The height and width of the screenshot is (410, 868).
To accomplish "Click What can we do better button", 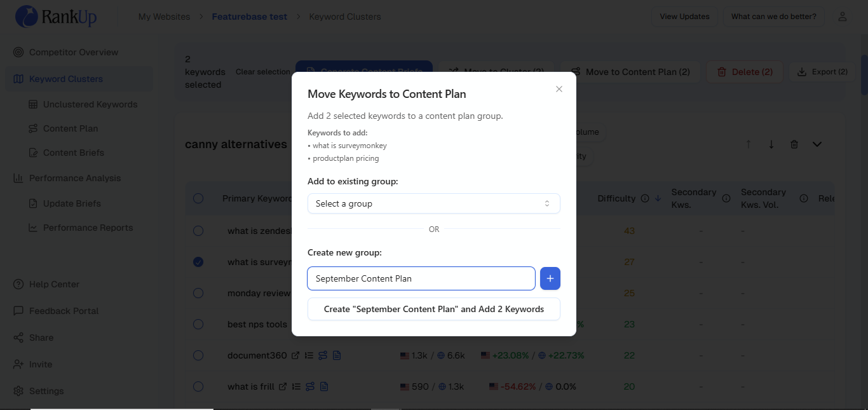I will click(774, 17).
